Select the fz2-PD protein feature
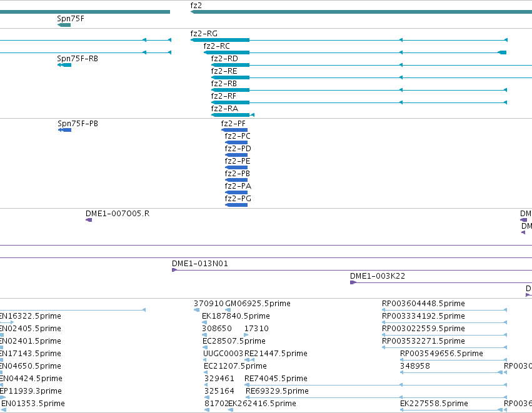The image size is (532, 413). click(x=236, y=155)
